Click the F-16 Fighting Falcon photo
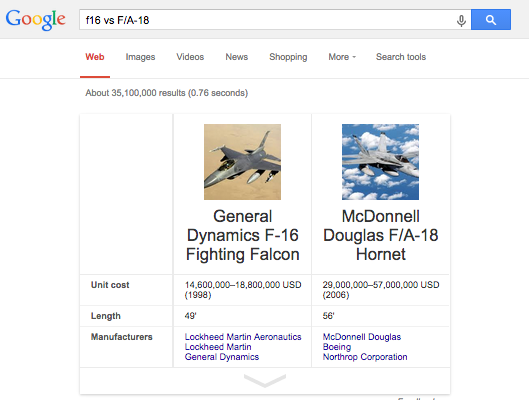529x400 pixels. coord(242,162)
